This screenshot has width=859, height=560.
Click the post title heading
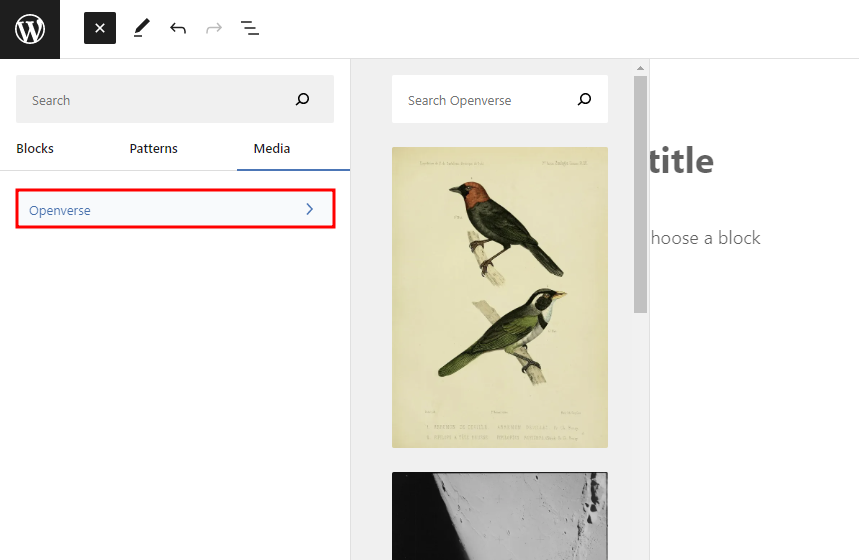pyautogui.click(x=681, y=161)
